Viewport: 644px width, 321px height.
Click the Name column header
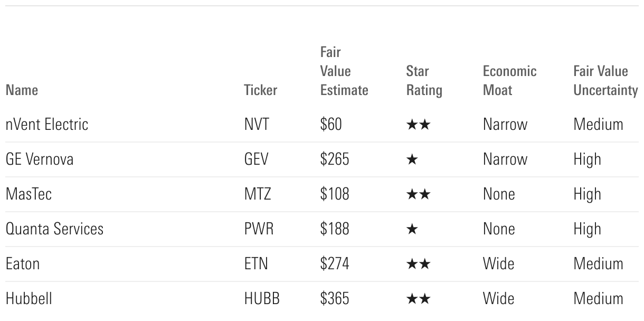pyautogui.click(x=22, y=90)
